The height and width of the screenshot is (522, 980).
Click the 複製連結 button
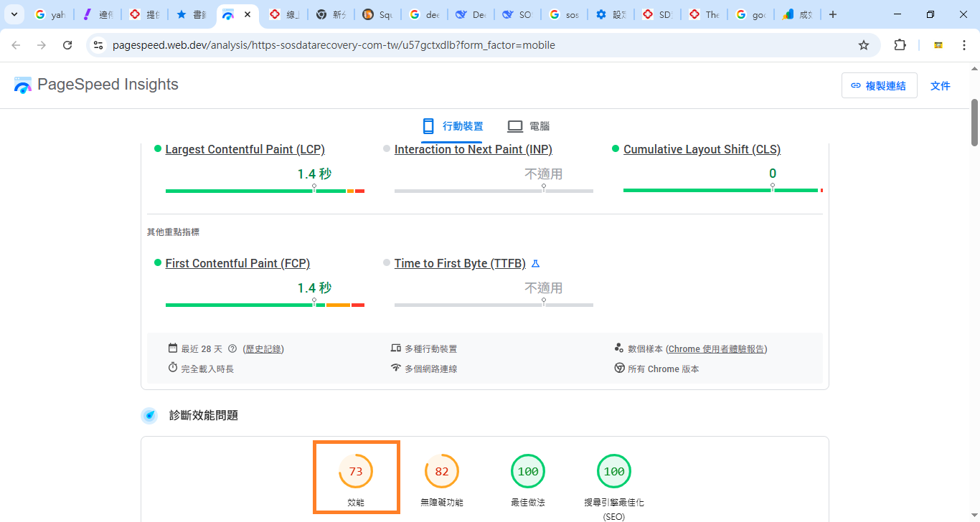coord(879,85)
